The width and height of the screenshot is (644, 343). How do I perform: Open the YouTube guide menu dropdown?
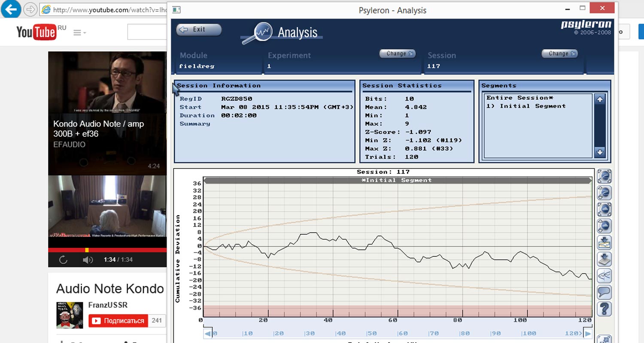click(x=79, y=33)
